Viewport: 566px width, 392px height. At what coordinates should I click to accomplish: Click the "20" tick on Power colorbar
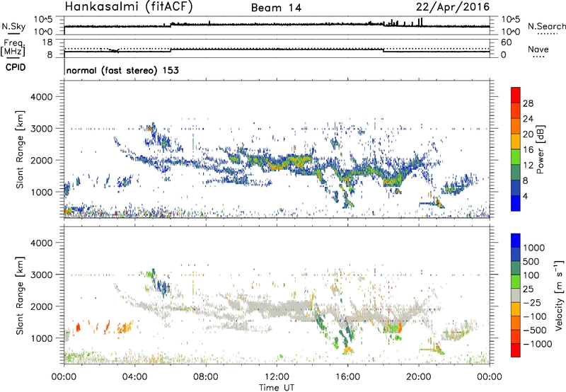(528, 134)
